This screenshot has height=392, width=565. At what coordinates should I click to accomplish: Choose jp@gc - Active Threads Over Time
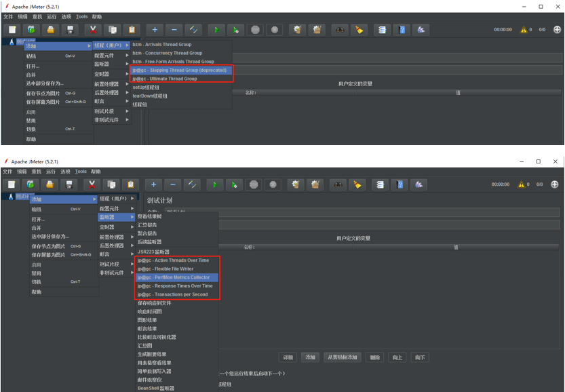[x=177, y=260]
